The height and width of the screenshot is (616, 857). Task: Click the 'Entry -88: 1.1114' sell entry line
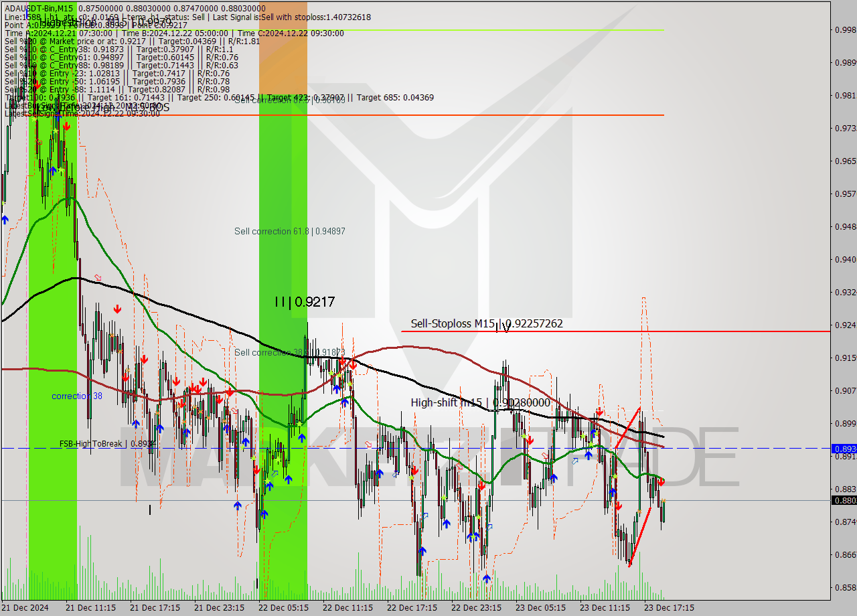[117, 89]
